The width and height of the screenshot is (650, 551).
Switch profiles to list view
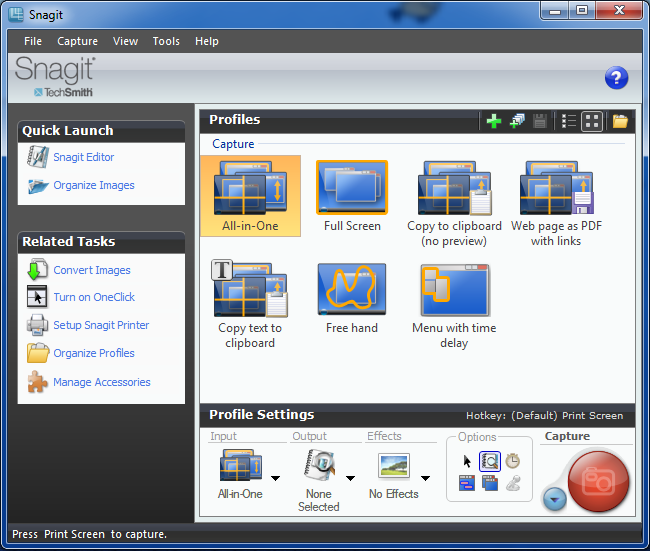pos(568,121)
